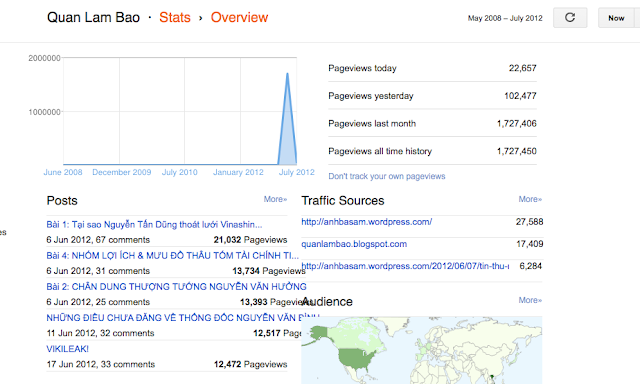Click the Audience world map
The width and height of the screenshot is (640, 384).
422,350
